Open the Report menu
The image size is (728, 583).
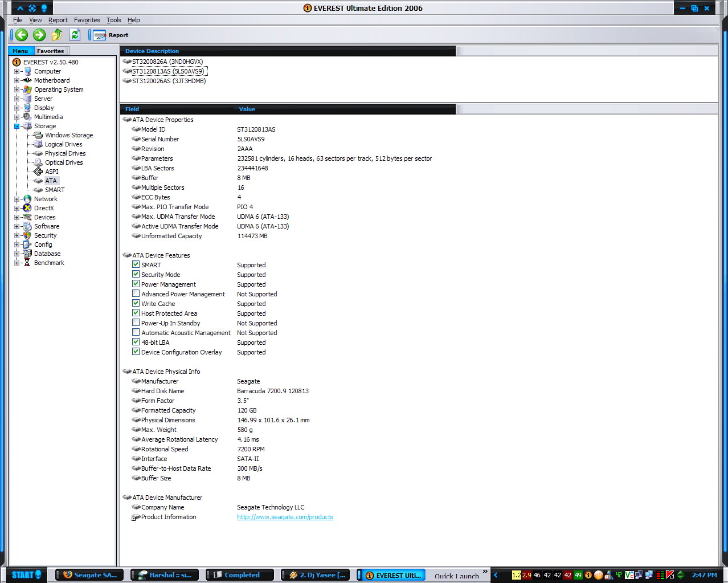click(58, 20)
